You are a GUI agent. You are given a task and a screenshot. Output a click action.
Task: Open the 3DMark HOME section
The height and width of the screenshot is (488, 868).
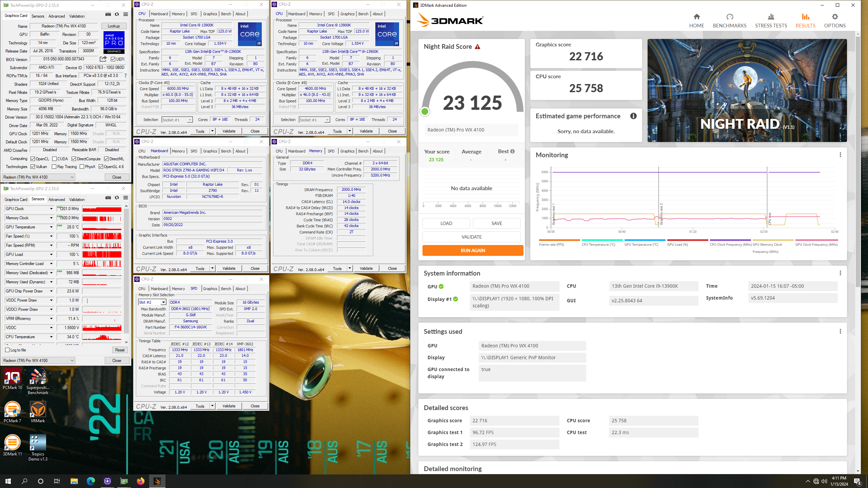pyautogui.click(x=696, y=20)
